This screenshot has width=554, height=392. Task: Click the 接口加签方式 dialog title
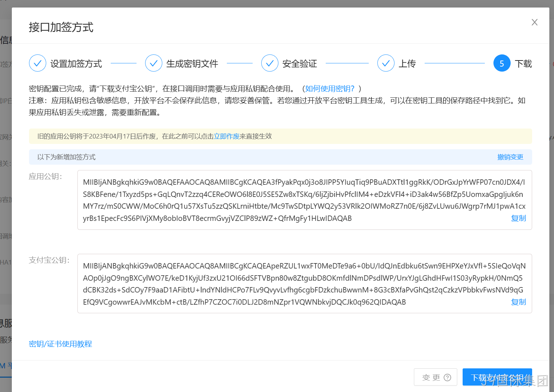61,27
